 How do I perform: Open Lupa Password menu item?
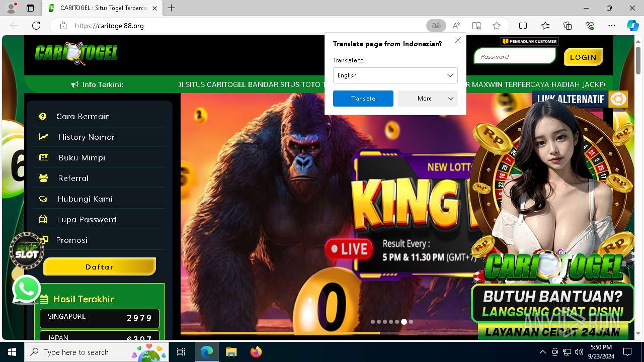[100, 219]
